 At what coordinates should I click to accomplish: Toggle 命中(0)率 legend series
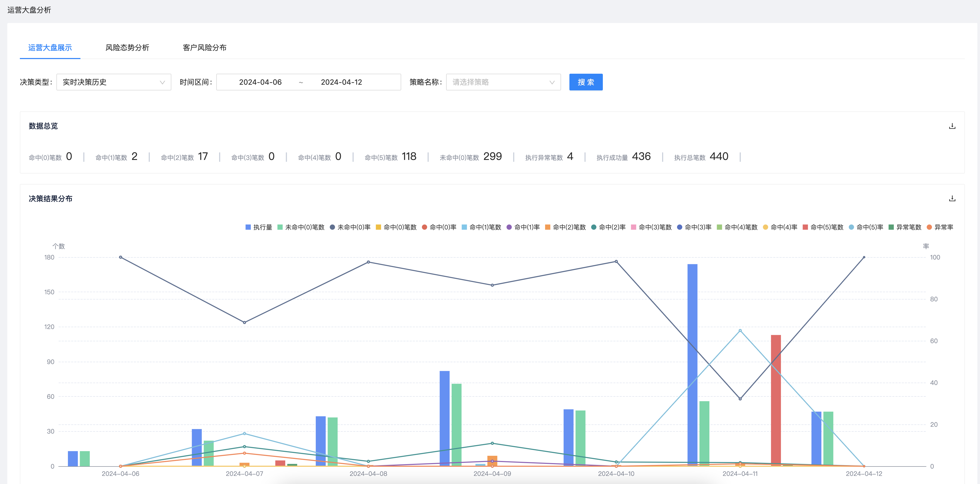point(439,227)
